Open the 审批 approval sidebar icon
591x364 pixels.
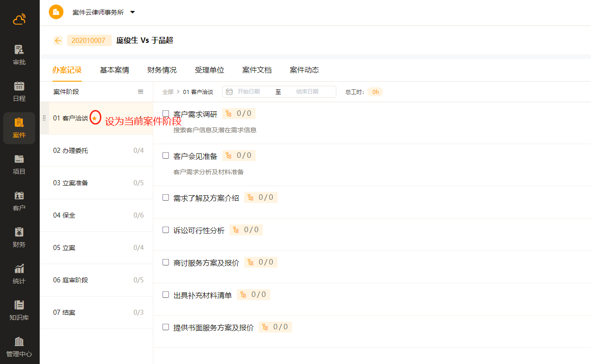[19, 55]
